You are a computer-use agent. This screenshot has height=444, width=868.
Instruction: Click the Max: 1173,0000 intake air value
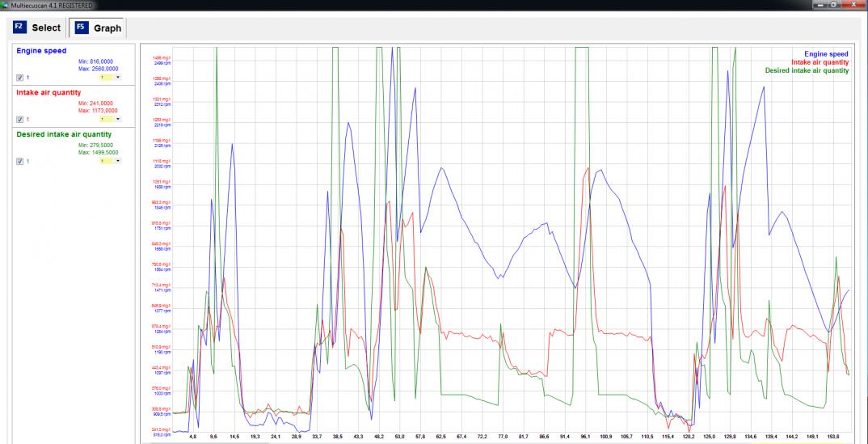tap(98, 110)
